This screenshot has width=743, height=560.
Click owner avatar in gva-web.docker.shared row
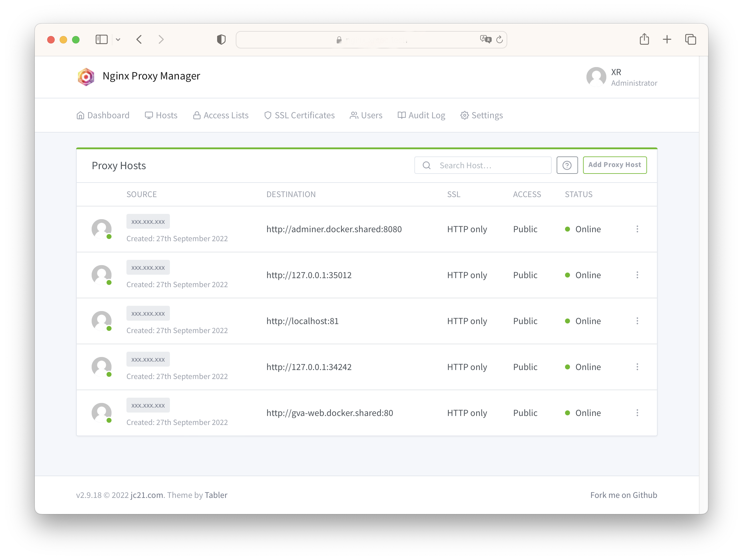pos(102,413)
